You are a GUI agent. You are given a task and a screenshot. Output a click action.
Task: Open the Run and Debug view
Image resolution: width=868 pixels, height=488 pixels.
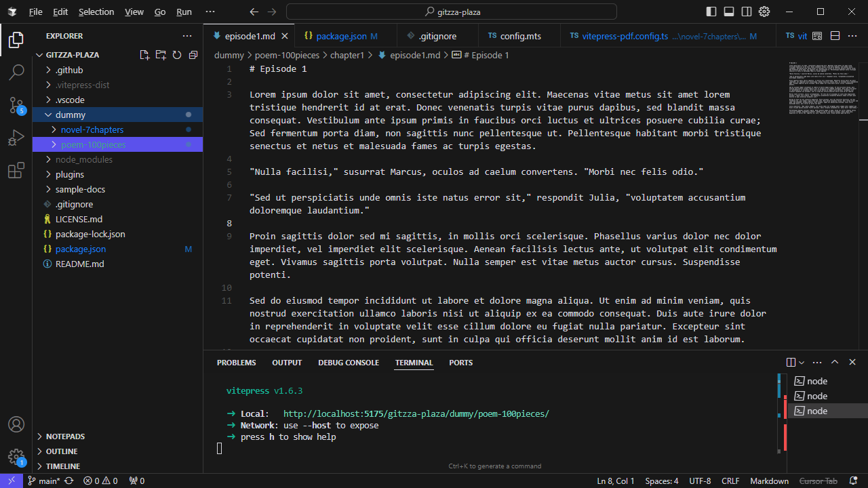tap(16, 138)
